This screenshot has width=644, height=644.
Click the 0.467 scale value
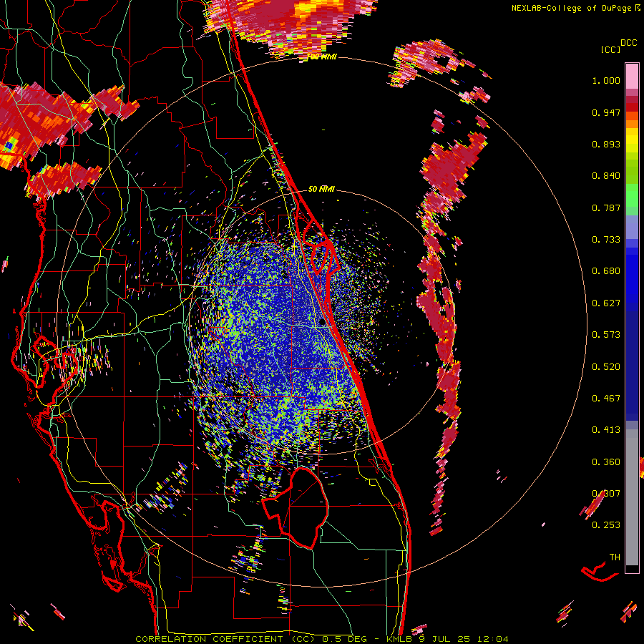606,399
